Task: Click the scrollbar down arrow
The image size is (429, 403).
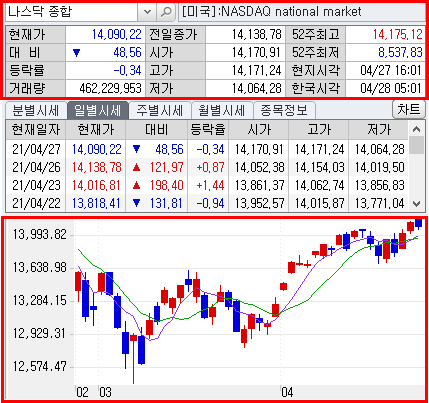Action: [417, 204]
